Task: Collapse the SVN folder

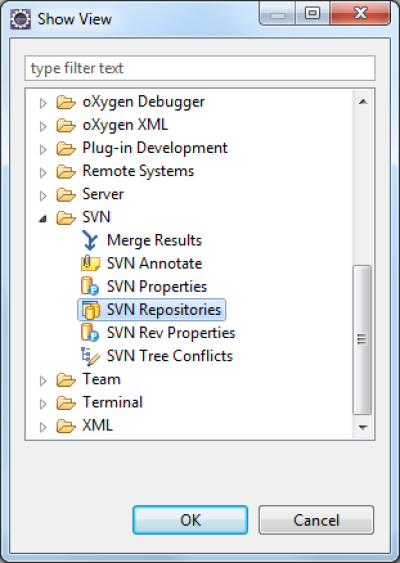Action: 43,218
